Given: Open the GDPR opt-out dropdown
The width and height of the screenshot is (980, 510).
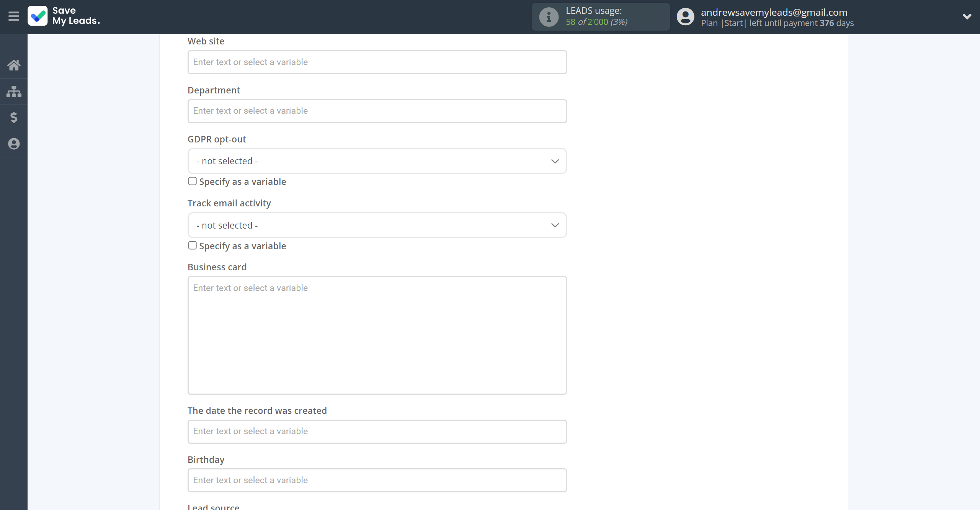Looking at the screenshot, I should click(x=377, y=161).
